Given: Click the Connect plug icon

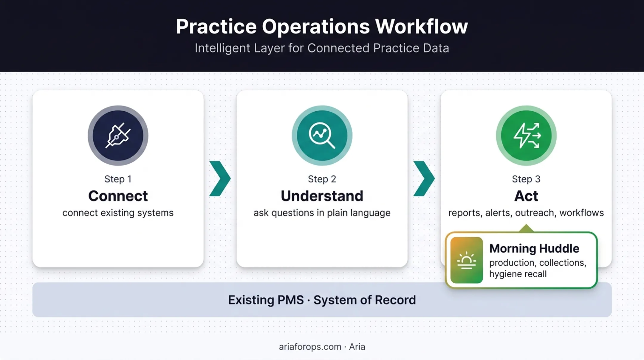Looking at the screenshot, I should (x=118, y=136).
